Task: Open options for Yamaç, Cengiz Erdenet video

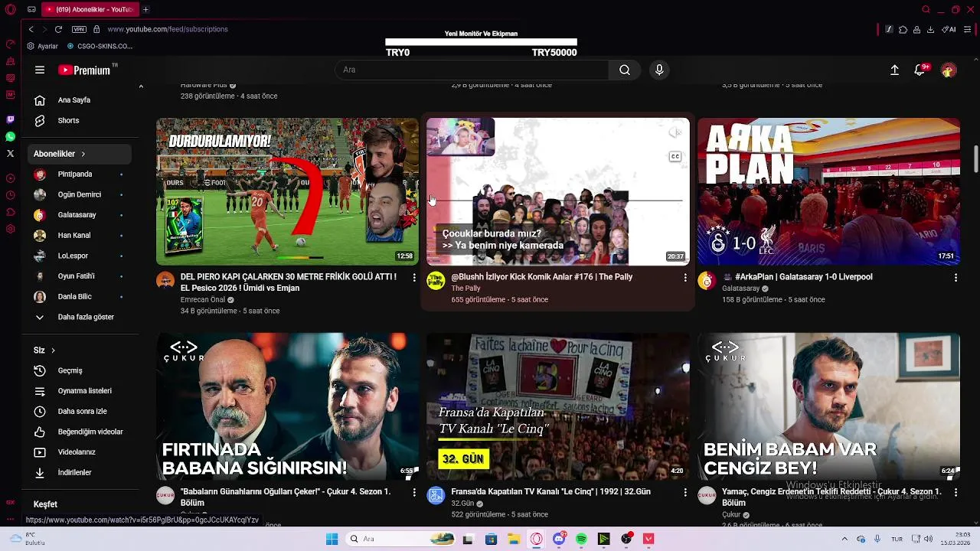Action: tap(955, 492)
